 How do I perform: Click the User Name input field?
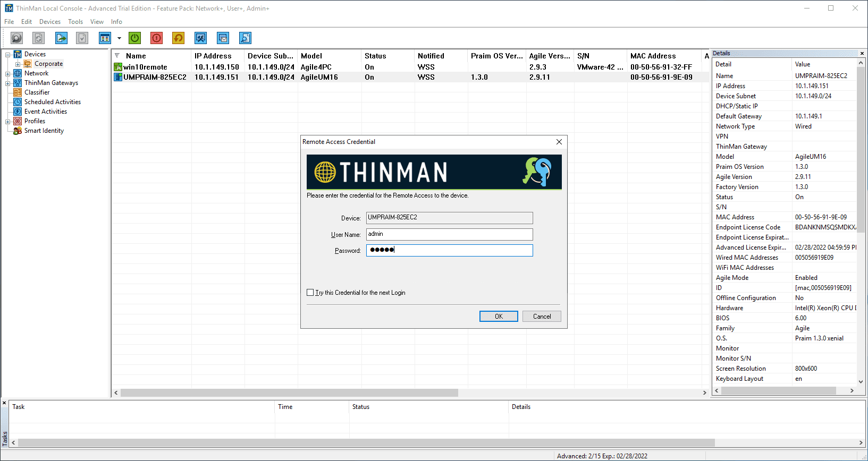point(450,234)
